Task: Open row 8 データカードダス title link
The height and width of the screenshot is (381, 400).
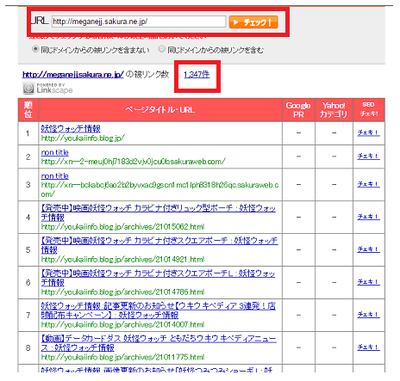Action: pos(159,343)
